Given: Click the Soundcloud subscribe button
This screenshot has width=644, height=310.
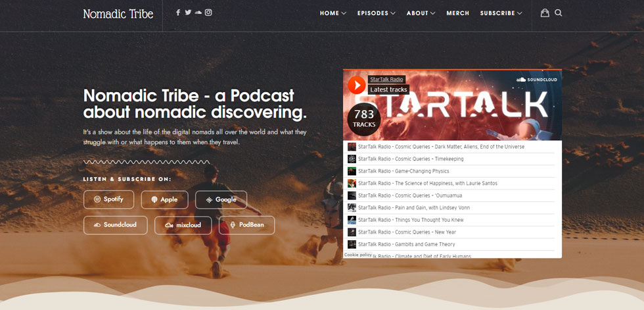Looking at the screenshot, I should 116,225.
